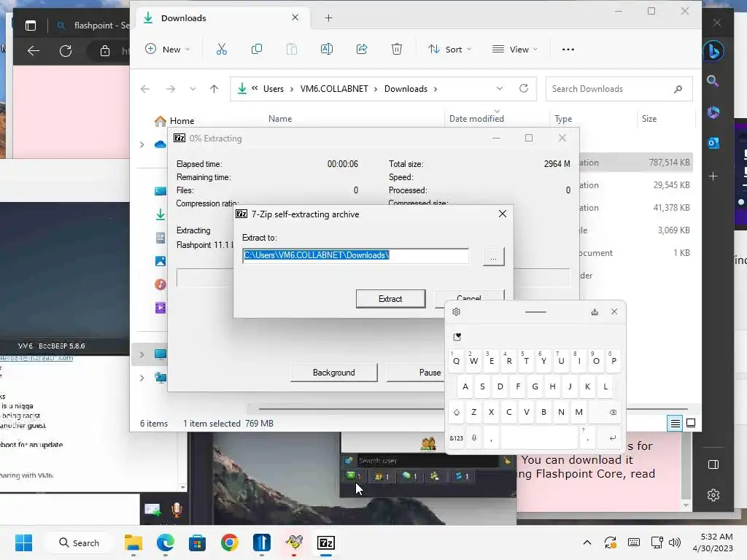The width and height of the screenshot is (747, 560).
Task: Close the 7-Zip self-extracting archive dialog
Action: point(502,214)
